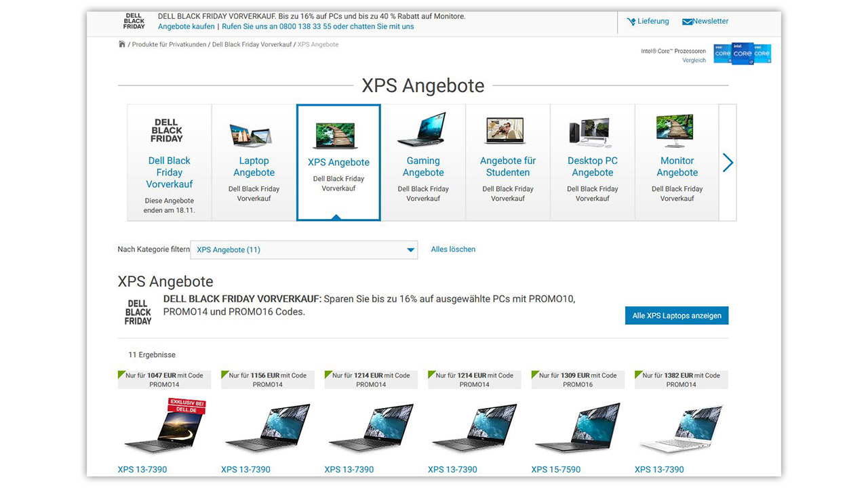Select the Monitor Angebote image

(676, 131)
